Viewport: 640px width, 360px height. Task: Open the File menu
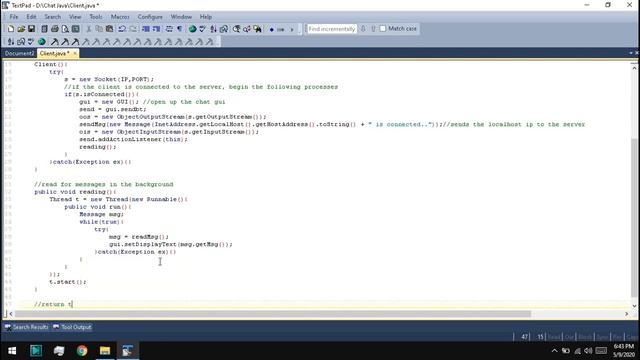pyautogui.click(x=14, y=17)
